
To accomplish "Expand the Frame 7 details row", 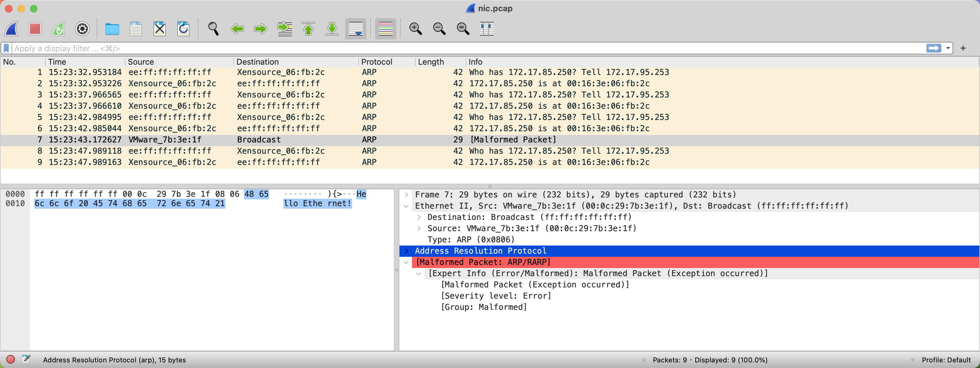I will pos(406,195).
